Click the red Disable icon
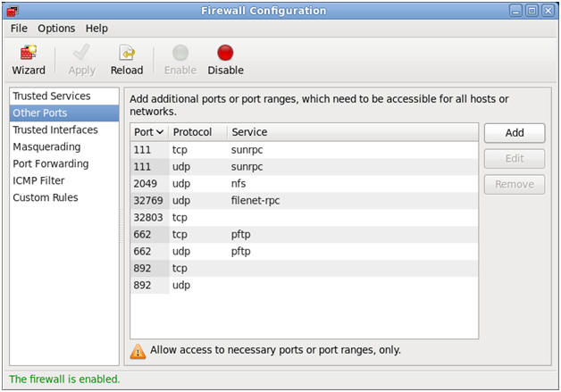Image resolution: width=561 pixels, height=392 pixels. point(225,53)
